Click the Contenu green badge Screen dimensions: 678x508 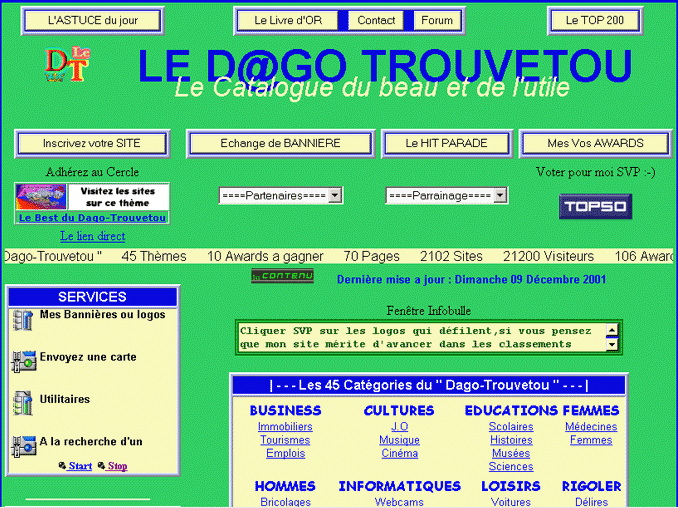(282, 276)
